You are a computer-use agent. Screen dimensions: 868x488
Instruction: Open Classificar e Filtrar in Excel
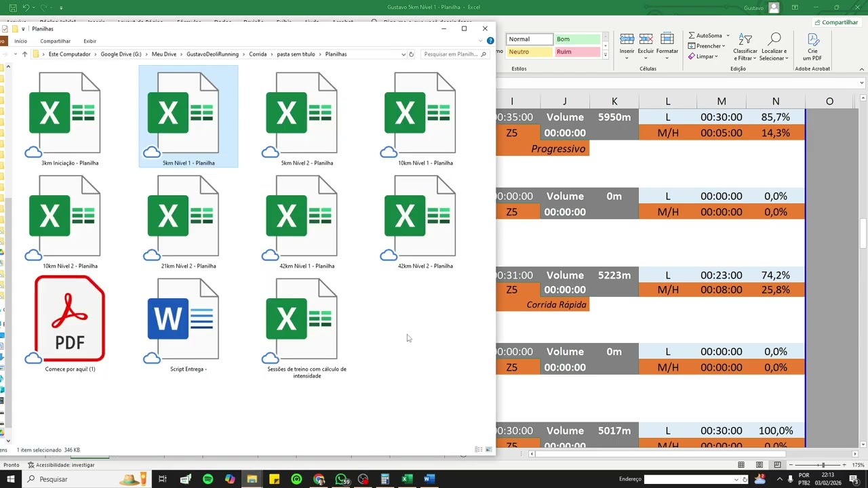(x=745, y=46)
